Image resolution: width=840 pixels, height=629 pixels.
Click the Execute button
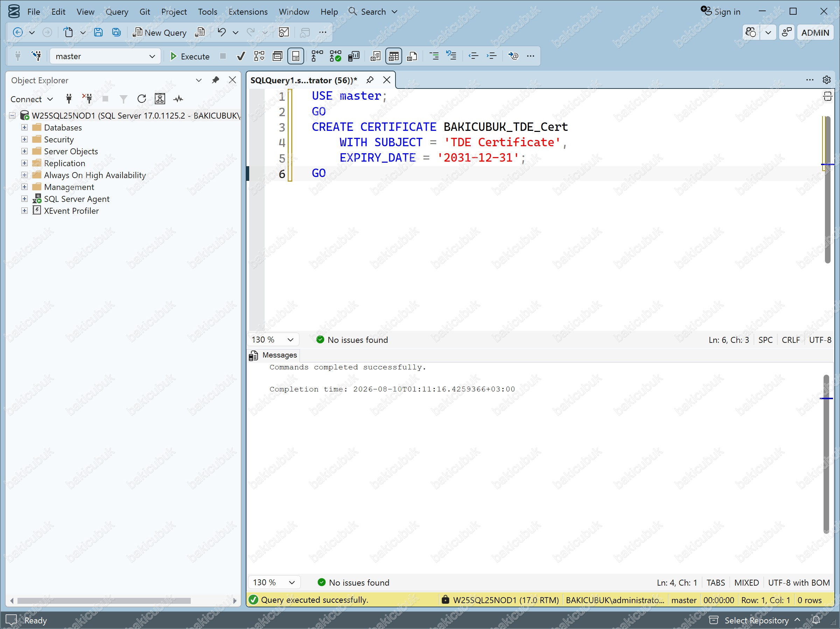[189, 56]
